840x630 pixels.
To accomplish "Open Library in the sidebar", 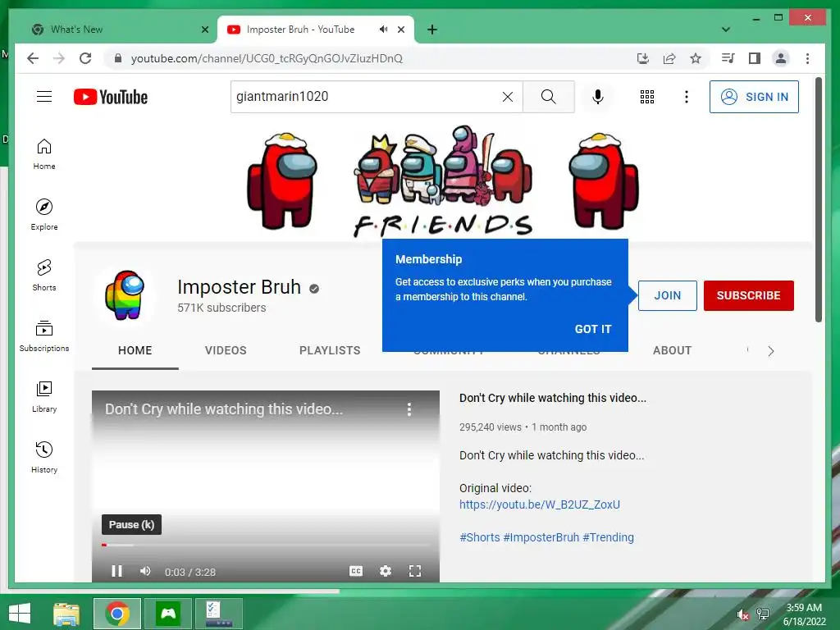I will click(44, 396).
